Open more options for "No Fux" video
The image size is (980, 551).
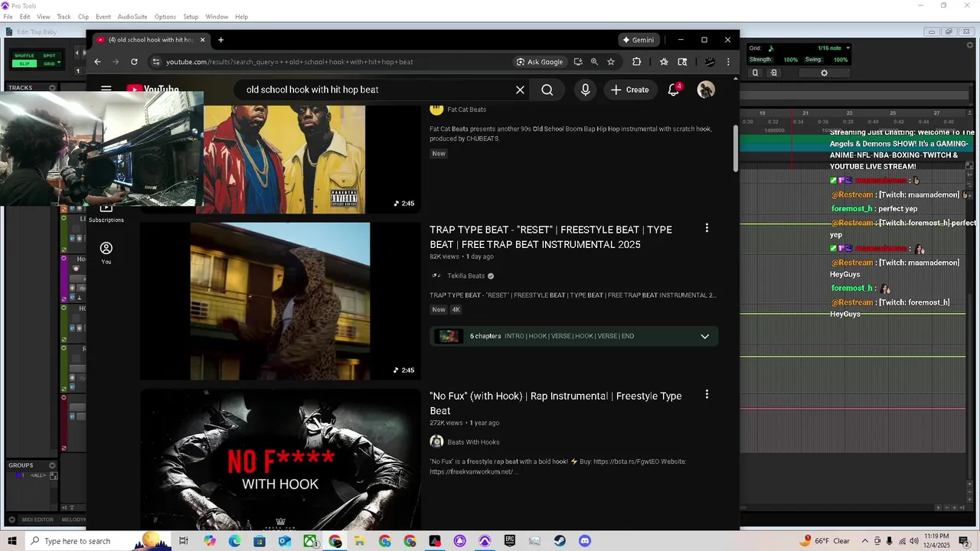tap(707, 394)
